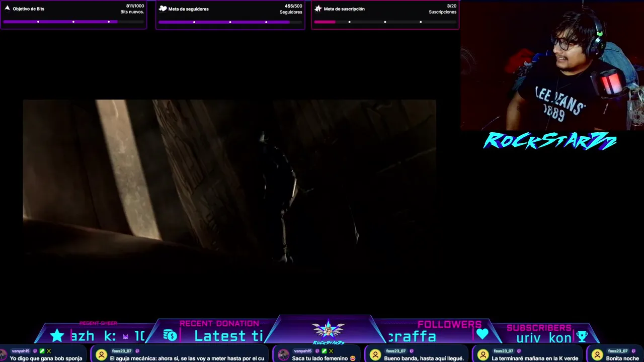Click the streamer webcam feed
This screenshot has width=644, height=362.
pyautogui.click(x=552, y=65)
